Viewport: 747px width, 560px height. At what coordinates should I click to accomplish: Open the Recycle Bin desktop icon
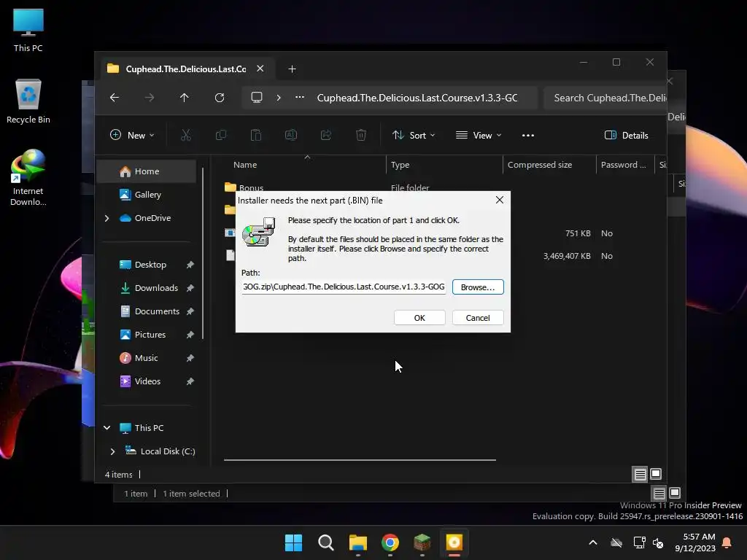pos(28,102)
